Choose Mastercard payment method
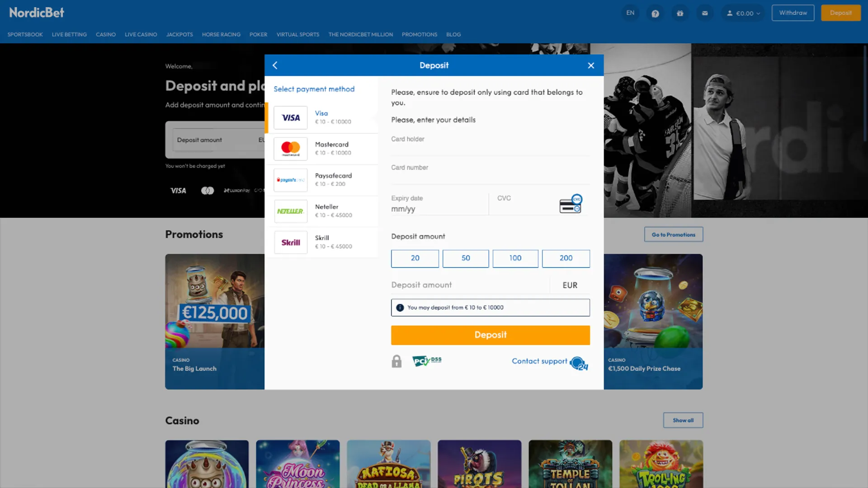The image size is (868, 488). click(x=322, y=149)
